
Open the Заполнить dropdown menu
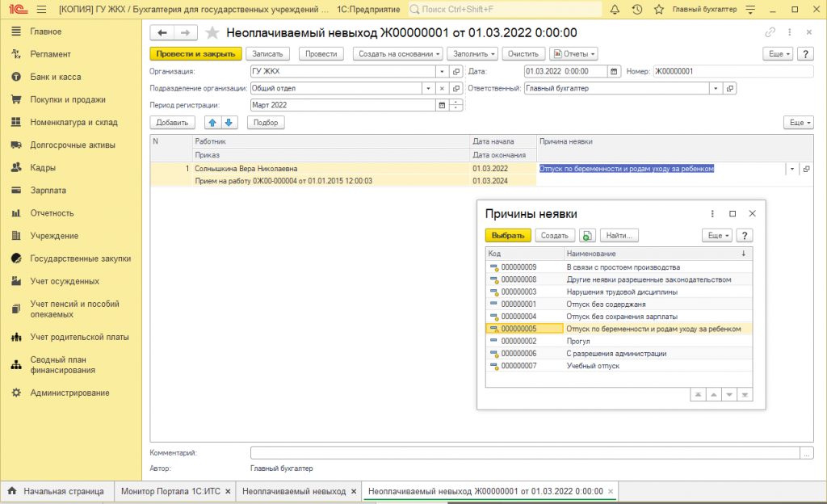[x=472, y=53]
